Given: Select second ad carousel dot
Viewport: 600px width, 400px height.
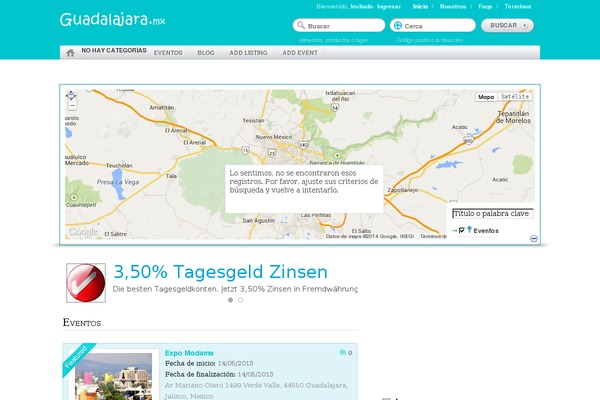Looking at the screenshot, I should tap(240, 300).
